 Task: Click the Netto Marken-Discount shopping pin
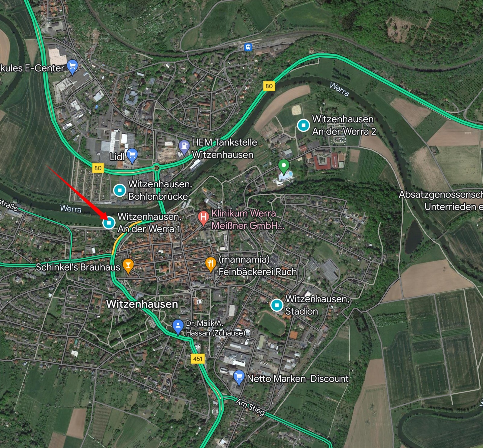239,378
